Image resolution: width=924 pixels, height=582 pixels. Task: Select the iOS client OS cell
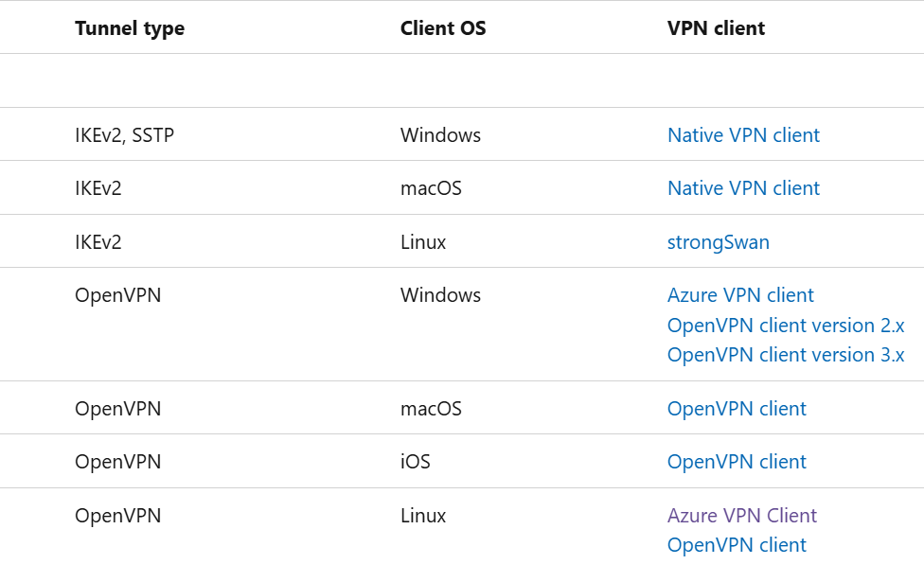(x=415, y=461)
